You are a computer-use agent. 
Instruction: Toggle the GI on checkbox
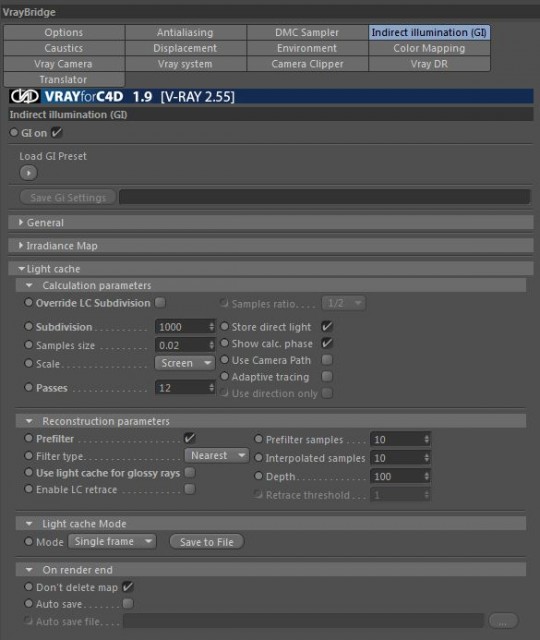[56, 132]
